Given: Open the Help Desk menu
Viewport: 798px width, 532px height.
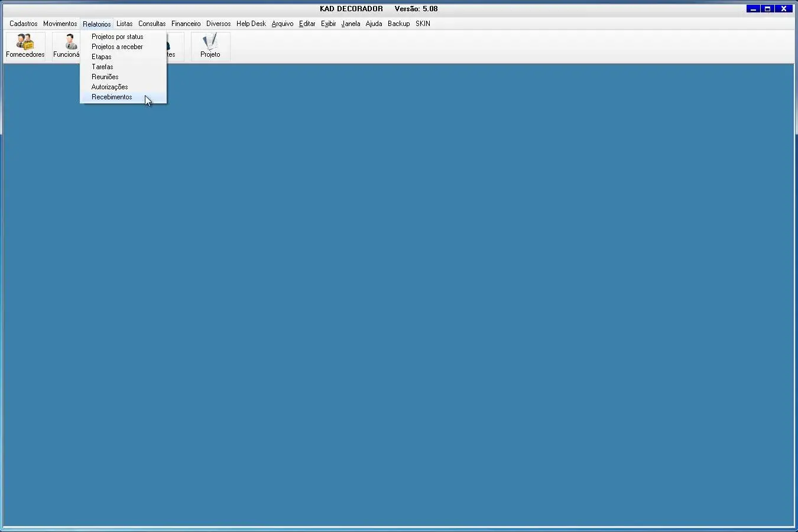Looking at the screenshot, I should (x=251, y=24).
